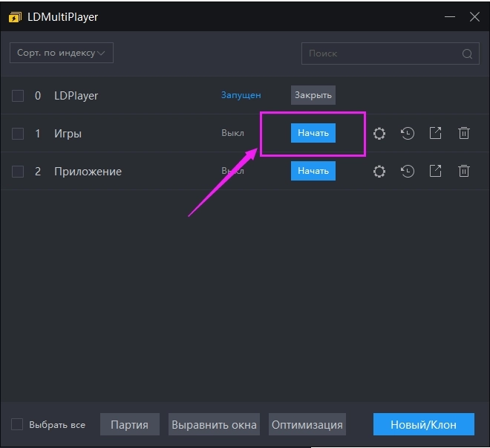
Task: Click backup/restore icon for Игры instance
Action: [x=408, y=134]
